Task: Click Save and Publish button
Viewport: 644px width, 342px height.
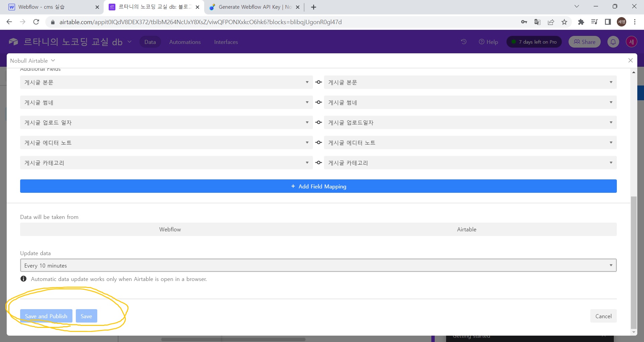Action: pyautogui.click(x=46, y=316)
